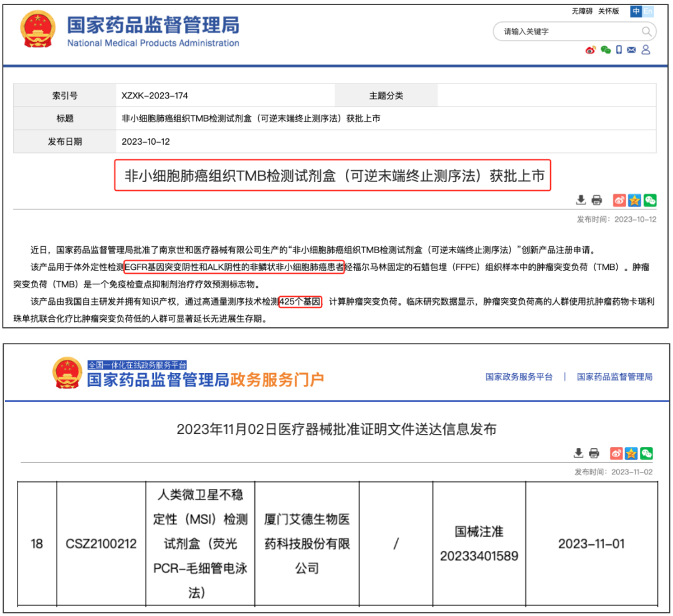Click the national emblem logo of the NMPA page
The width and height of the screenshot is (673, 616).
click(x=38, y=29)
